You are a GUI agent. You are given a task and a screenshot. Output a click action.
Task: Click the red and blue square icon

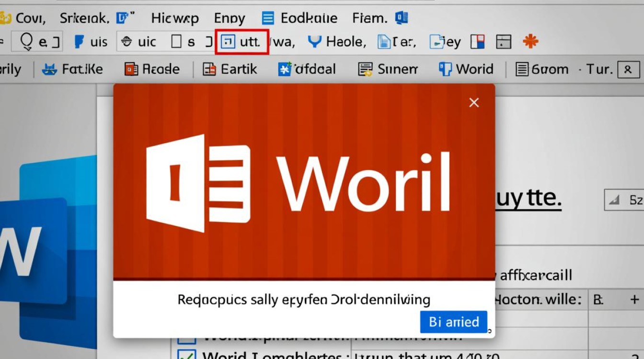pos(478,42)
